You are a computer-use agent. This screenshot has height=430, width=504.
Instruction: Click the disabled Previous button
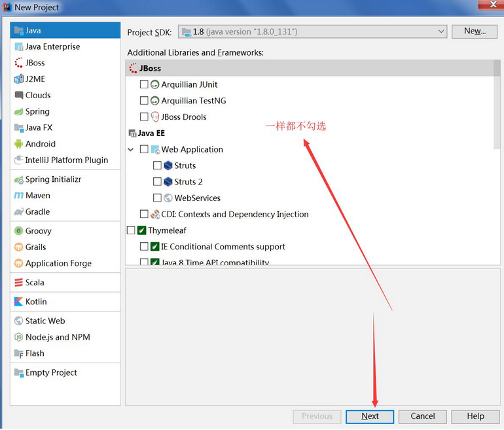coord(317,416)
